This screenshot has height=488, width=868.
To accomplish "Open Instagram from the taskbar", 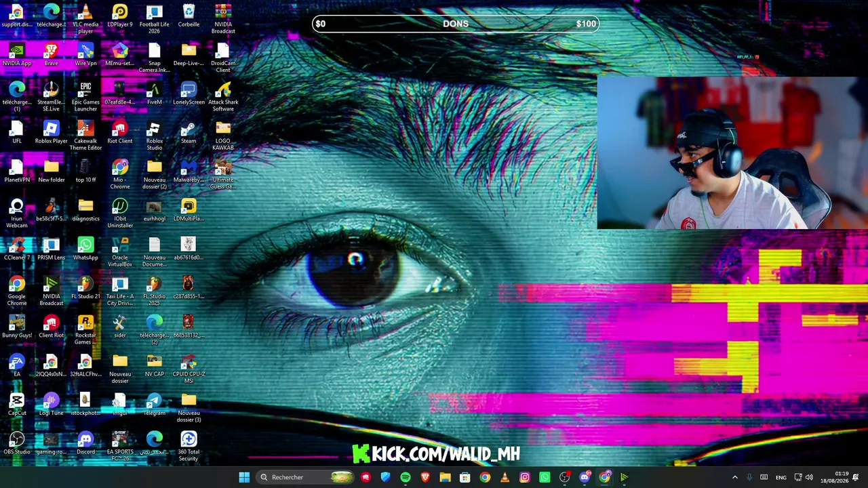I will (525, 477).
